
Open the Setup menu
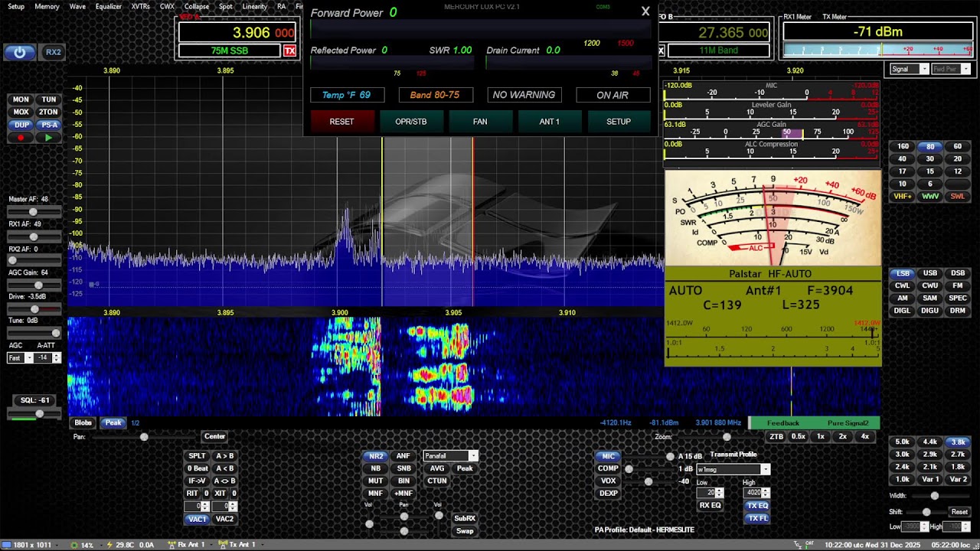[x=16, y=6]
